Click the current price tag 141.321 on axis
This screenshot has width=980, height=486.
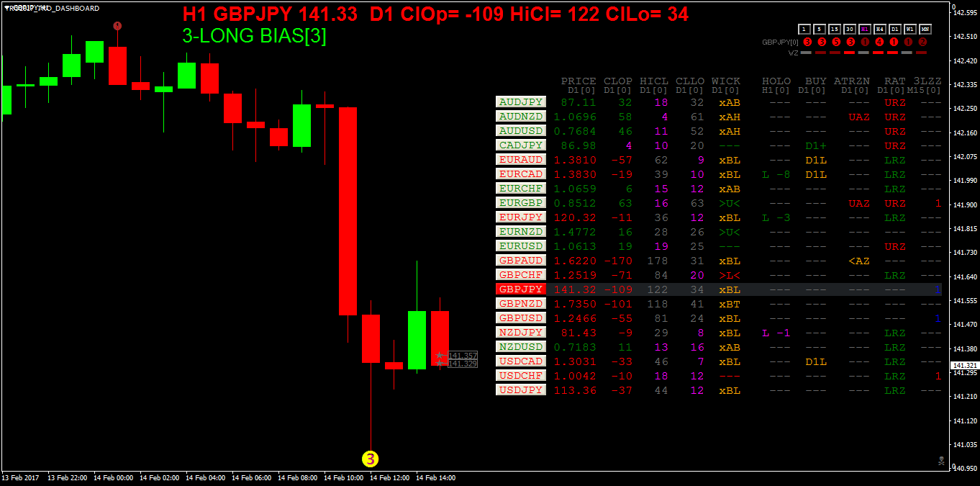[x=965, y=366]
